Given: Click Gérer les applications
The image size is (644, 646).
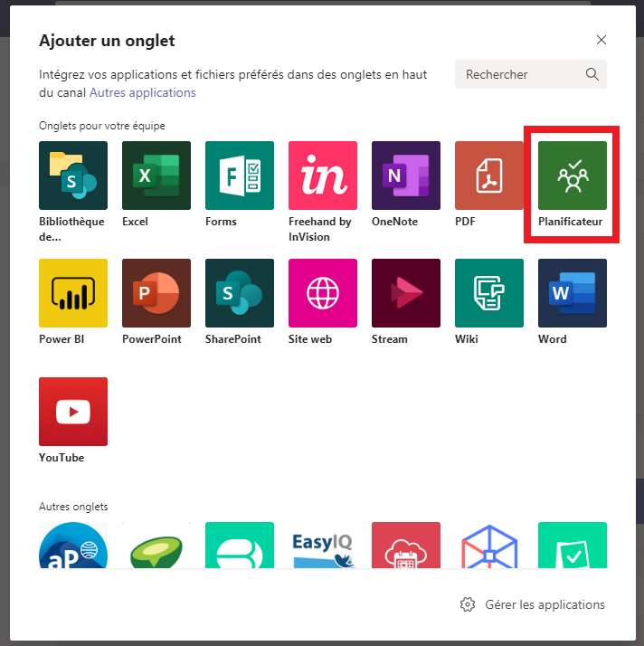Looking at the screenshot, I should pyautogui.click(x=545, y=604).
